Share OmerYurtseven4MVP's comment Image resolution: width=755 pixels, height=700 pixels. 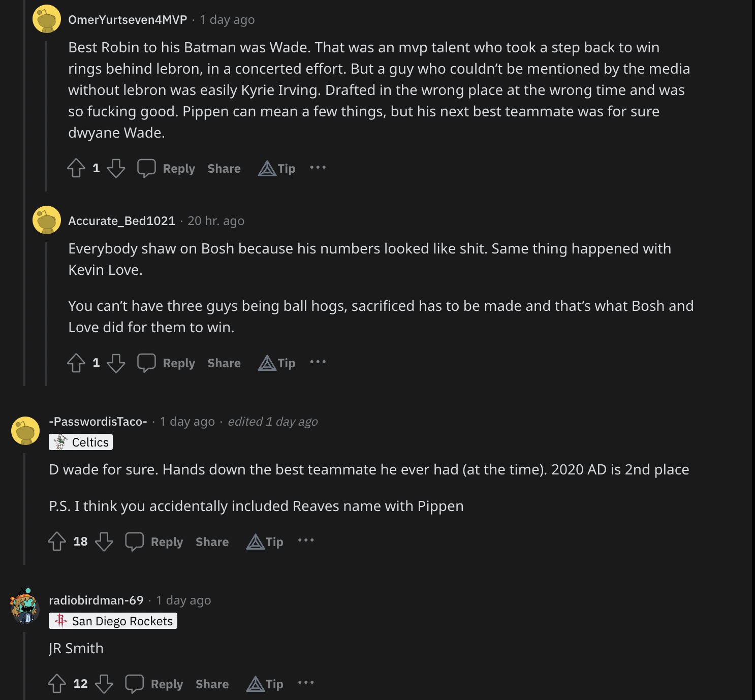pos(224,169)
